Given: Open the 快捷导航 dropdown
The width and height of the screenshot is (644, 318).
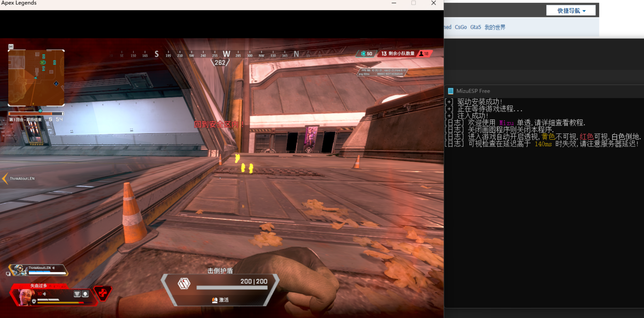Looking at the screenshot, I should (x=571, y=11).
